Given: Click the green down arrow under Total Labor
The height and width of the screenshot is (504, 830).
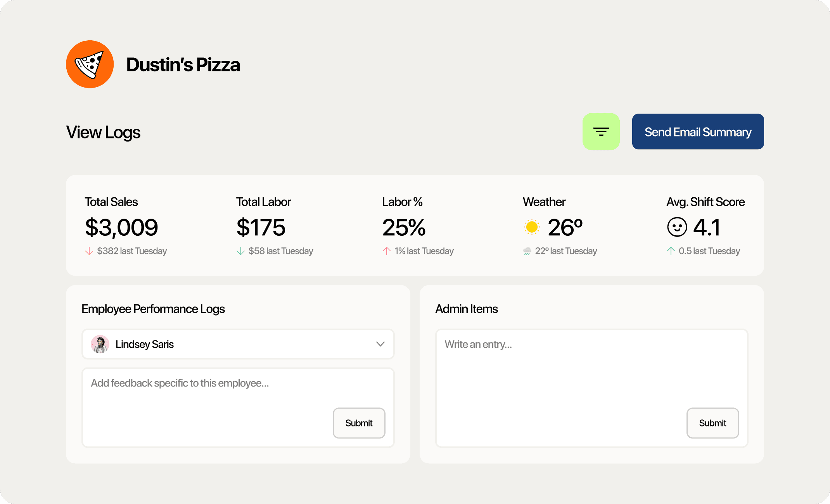Looking at the screenshot, I should (x=240, y=251).
